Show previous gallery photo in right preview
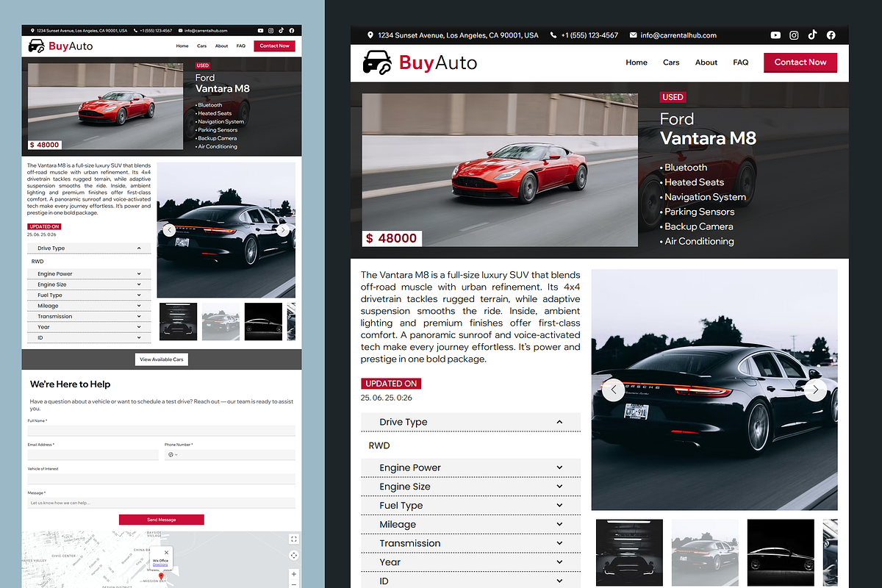The width and height of the screenshot is (882, 588). (x=613, y=390)
